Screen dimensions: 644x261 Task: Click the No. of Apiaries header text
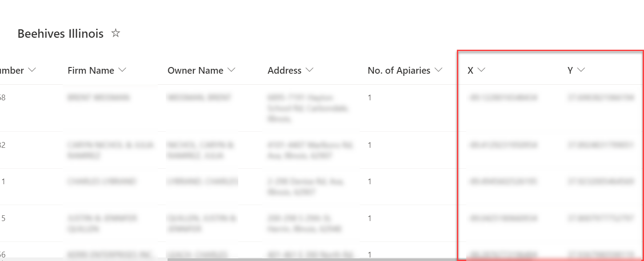point(399,71)
